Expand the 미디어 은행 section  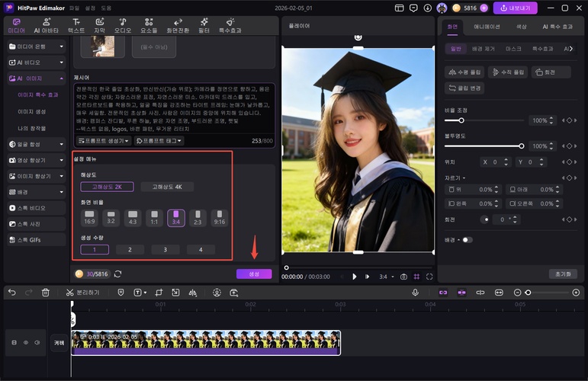tap(37, 46)
